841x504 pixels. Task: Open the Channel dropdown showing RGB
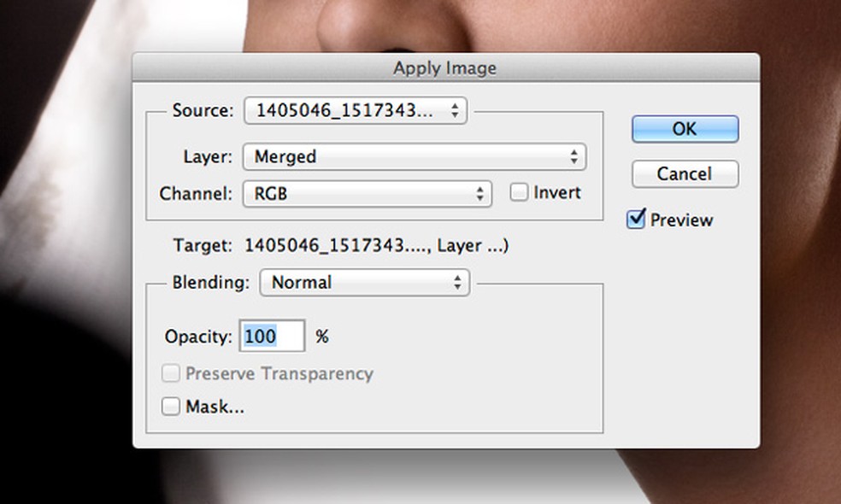[x=368, y=193]
